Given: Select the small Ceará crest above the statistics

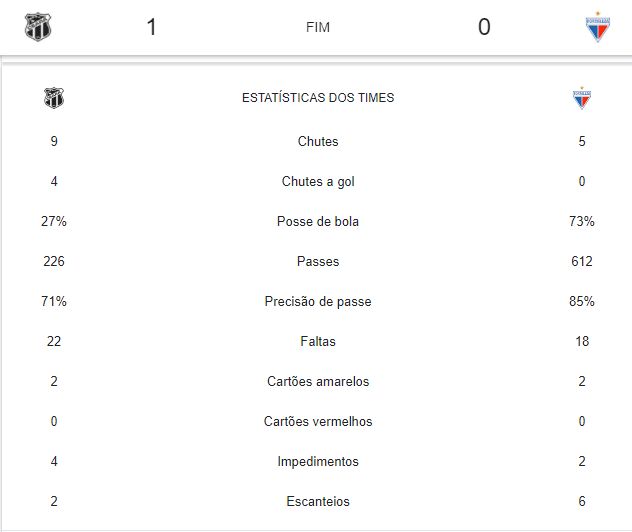Looking at the screenshot, I should [x=54, y=98].
